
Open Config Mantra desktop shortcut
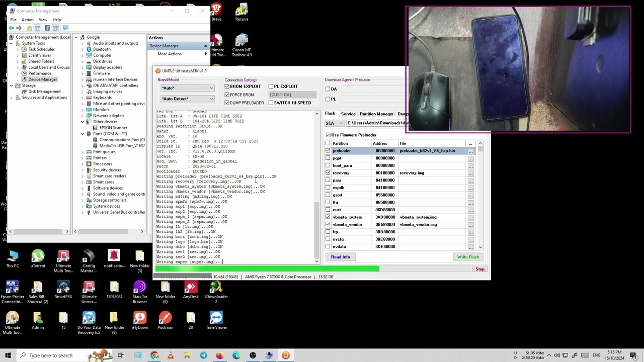89,261
